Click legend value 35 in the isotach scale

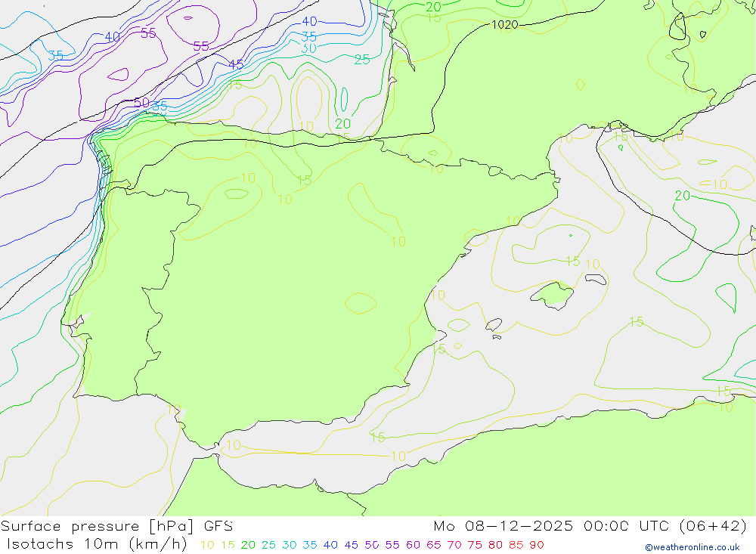(310, 545)
